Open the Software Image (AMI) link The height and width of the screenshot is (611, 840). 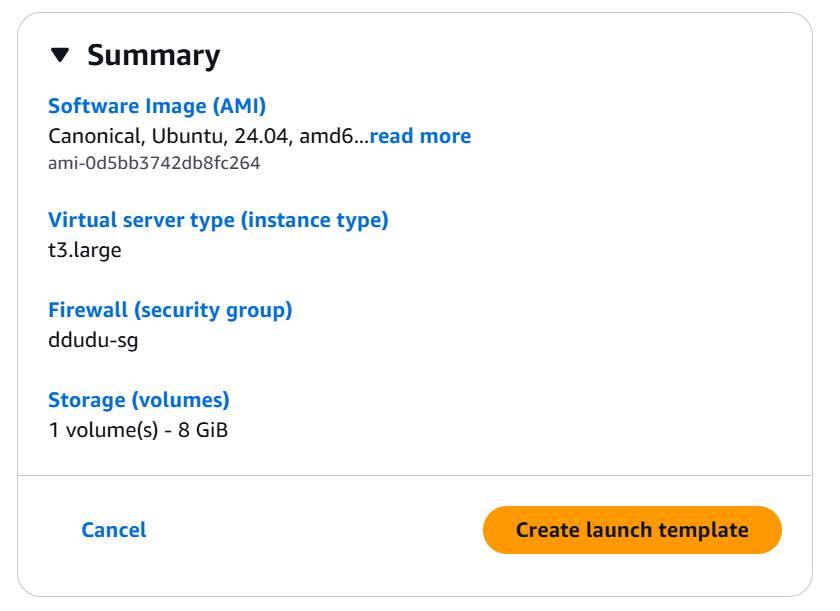click(157, 106)
